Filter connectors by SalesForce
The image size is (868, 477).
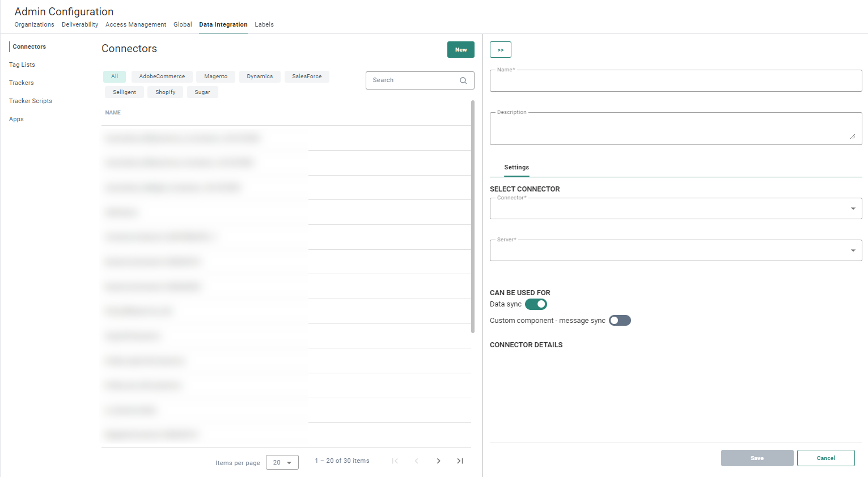click(307, 76)
